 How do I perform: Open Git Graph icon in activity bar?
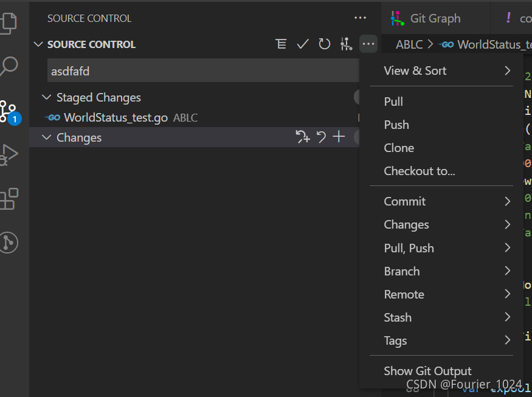[x=9, y=243]
